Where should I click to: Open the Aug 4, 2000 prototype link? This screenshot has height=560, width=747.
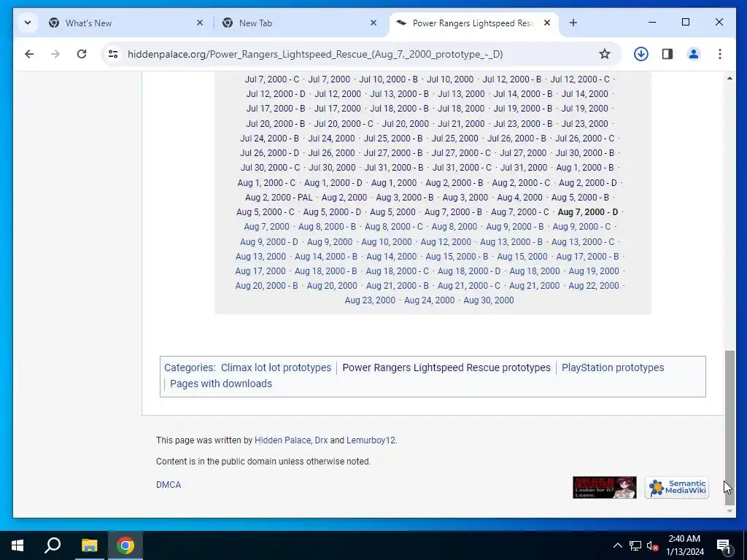519,197
